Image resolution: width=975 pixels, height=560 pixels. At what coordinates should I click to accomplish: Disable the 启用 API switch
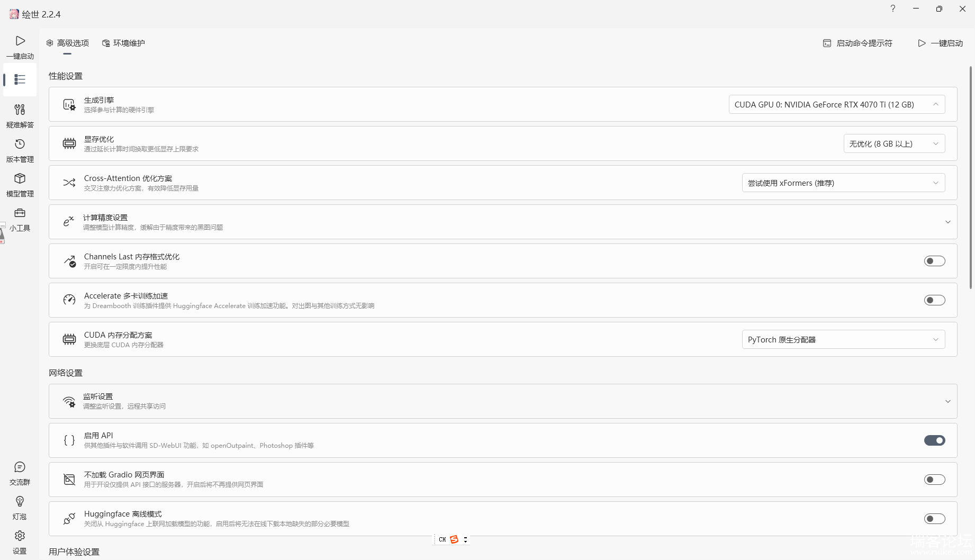(934, 440)
